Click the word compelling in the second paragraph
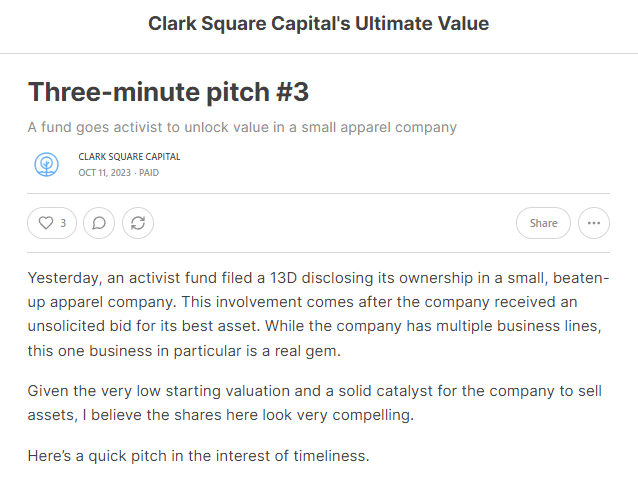This screenshot has height=491, width=638. click(373, 415)
